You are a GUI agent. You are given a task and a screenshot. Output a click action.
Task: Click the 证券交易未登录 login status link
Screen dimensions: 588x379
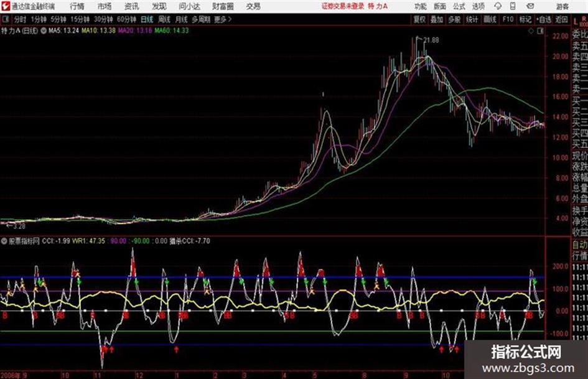point(343,6)
